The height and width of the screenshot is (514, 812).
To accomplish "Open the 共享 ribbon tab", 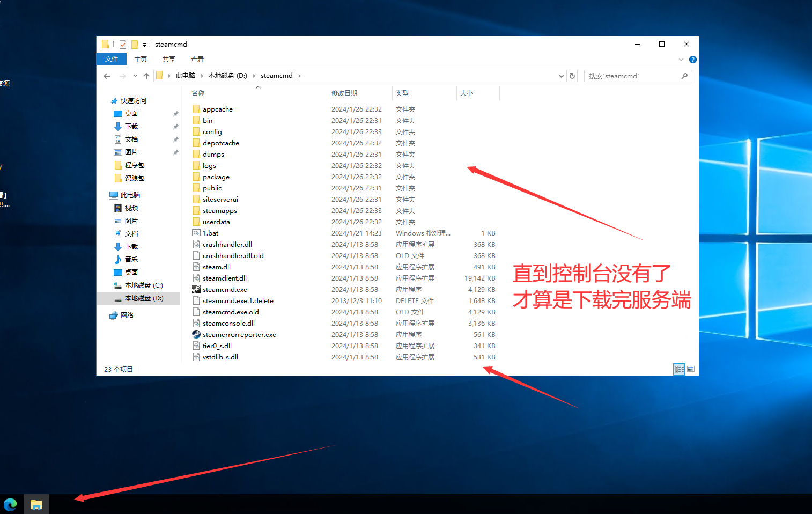I will coord(169,59).
